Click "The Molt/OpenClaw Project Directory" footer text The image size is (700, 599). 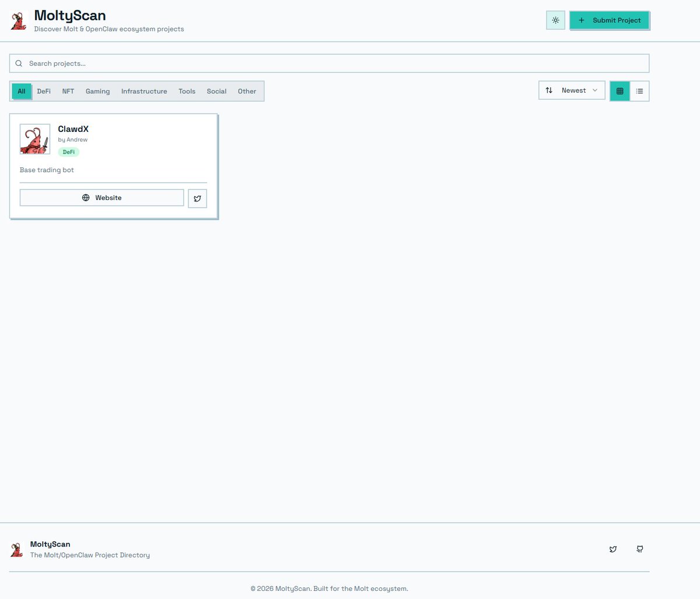90,555
